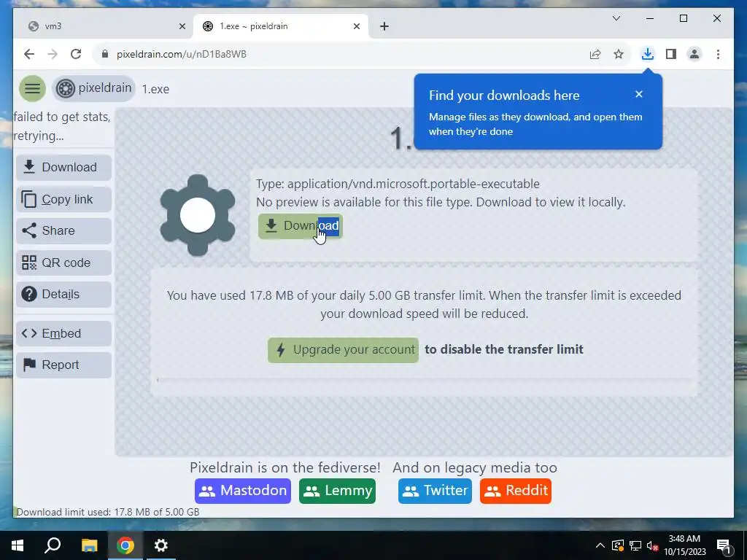Open the Twitter link
Viewport: 747px width, 560px height.
click(435, 491)
